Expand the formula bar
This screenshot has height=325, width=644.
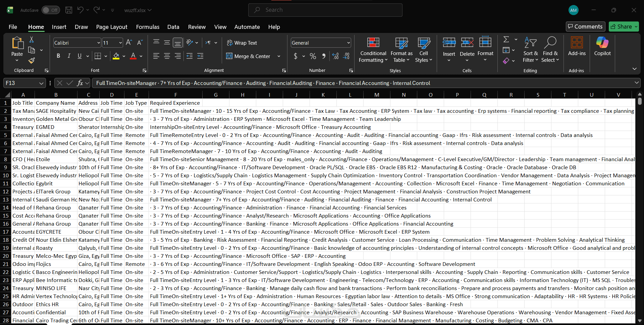pyautogui.click(x=636, y=83)
